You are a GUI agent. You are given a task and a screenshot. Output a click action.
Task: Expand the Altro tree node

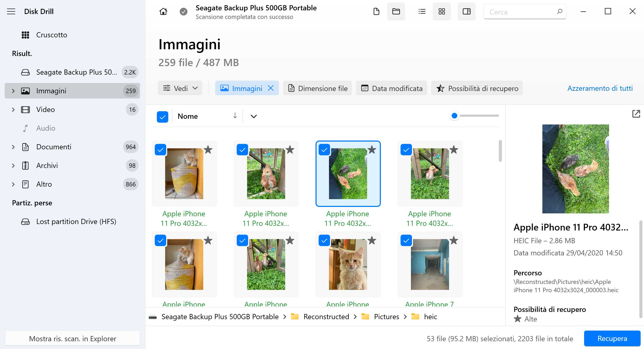(13, 184)
